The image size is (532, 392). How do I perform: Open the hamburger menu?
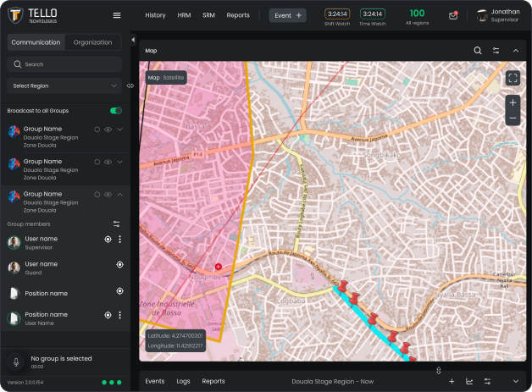coord(117,15)
